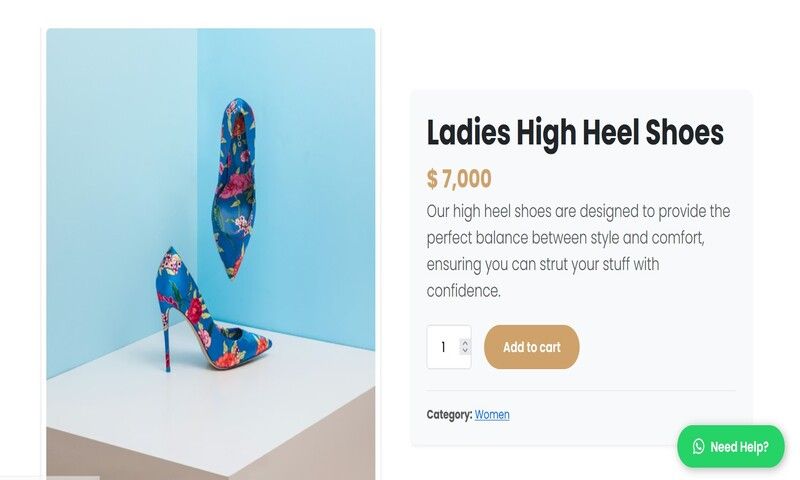Click the dollar sign in the price
The image size is (800, 480).
point(432,179)
